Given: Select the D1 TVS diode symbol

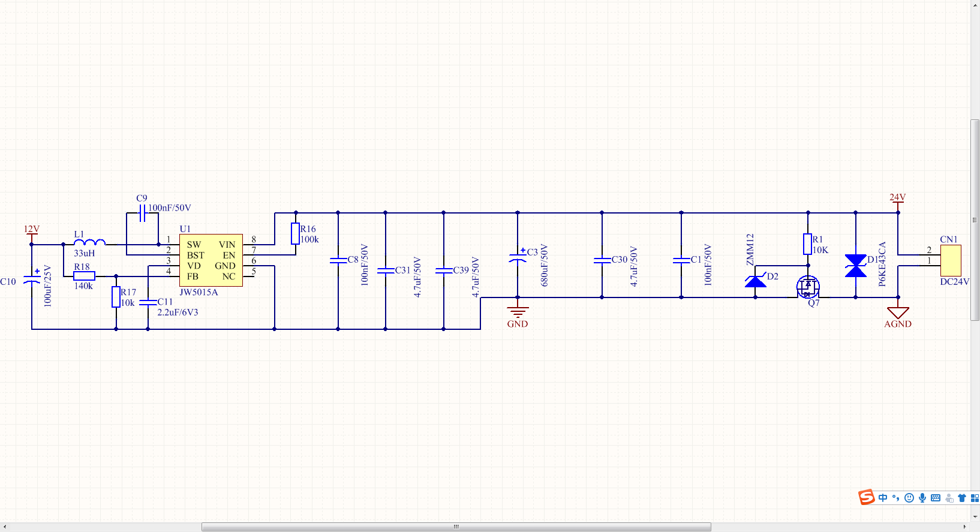Looking at the screenshot, I should tap(856, 266).
